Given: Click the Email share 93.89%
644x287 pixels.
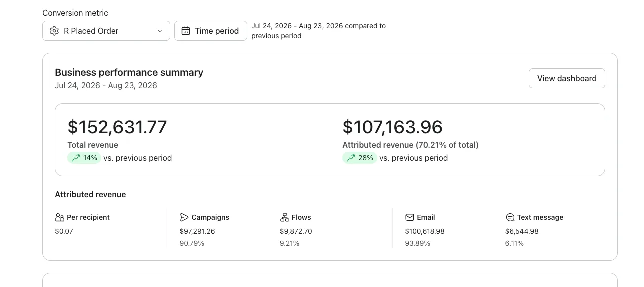Looking at the screenshot, I should pyautogui.click(x=418, y=243).
